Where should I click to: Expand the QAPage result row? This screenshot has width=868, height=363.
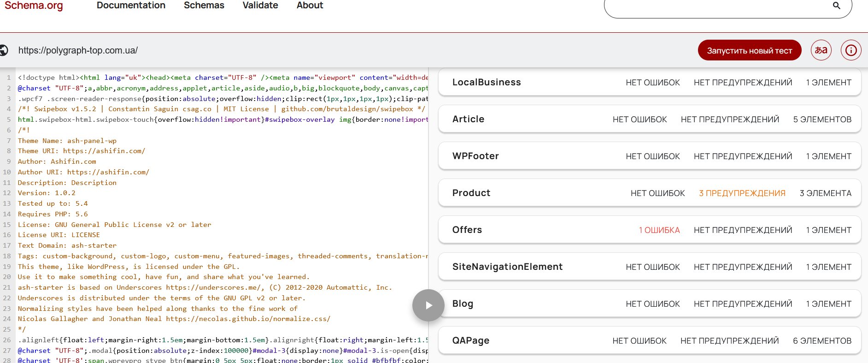pyautogui.click(x=650, y=340)
